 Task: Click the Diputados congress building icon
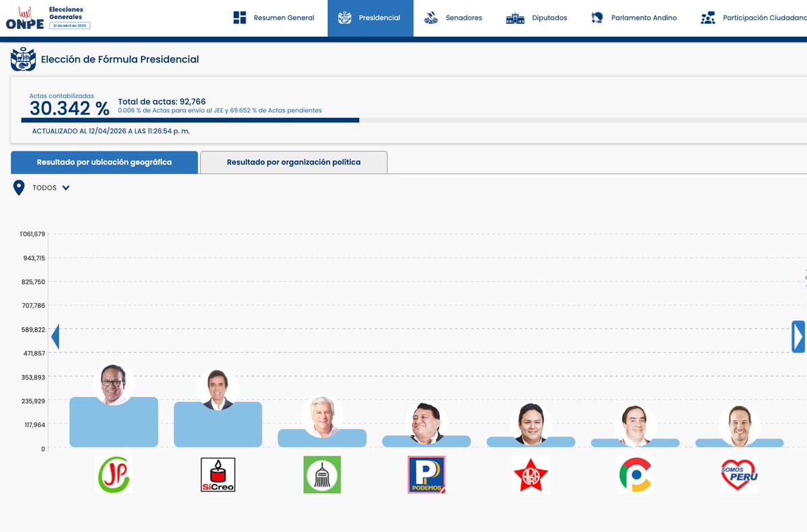click(515, 18)
